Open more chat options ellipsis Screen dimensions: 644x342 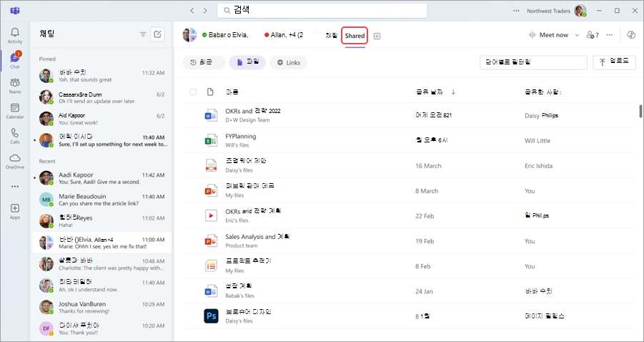(610, 35)
